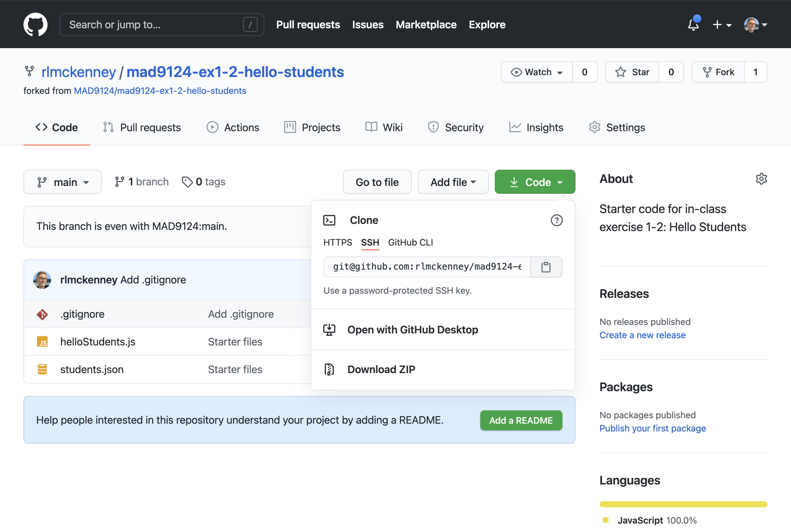The width and height of the screenshot is (791, 532).
Task: Expand the plus create-new menu
Action: click(722, 24)
